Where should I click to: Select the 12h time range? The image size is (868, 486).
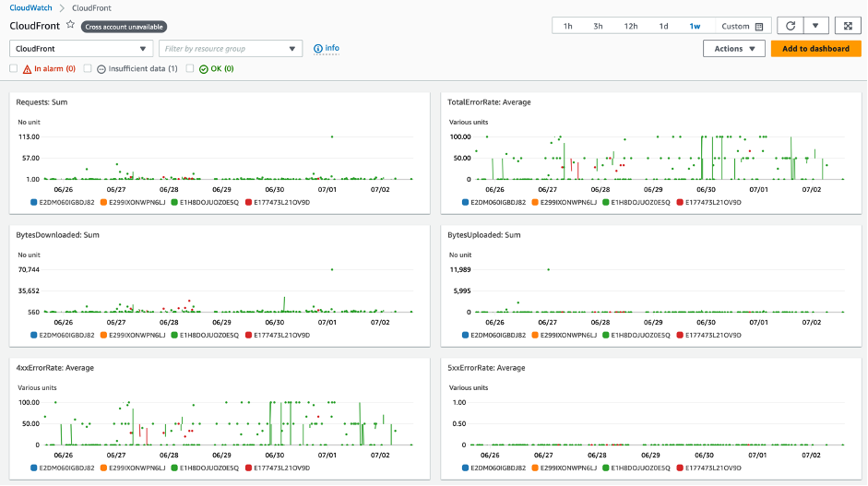click(x=631, y=26)
